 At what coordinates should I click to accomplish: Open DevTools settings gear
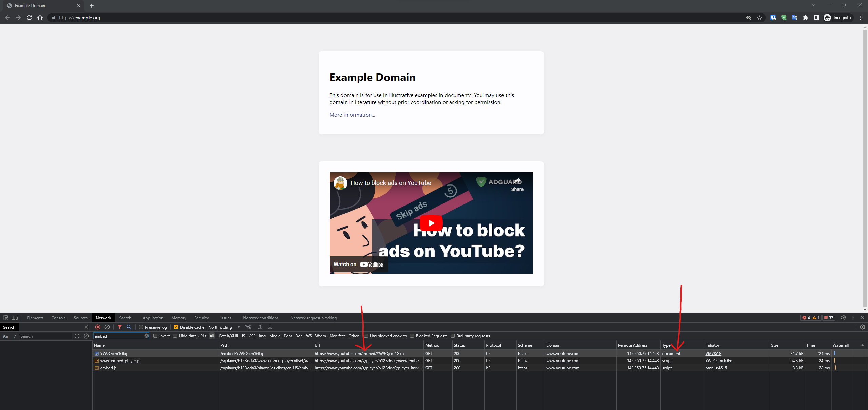click(x=844, y=318)
